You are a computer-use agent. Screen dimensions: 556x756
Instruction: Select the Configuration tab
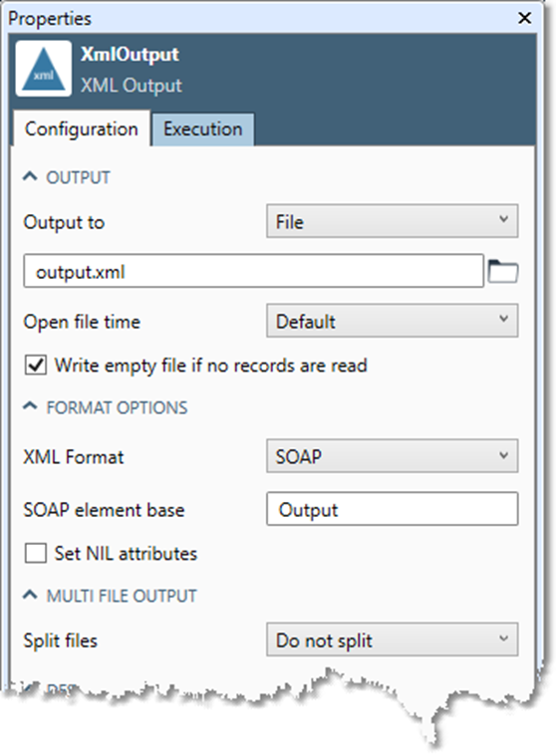click(82, 129)
